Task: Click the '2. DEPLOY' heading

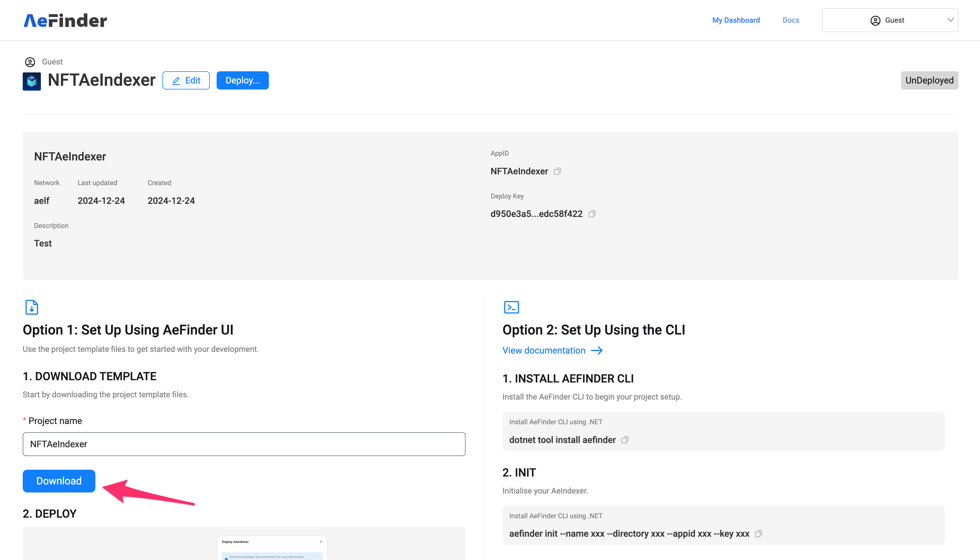Action: pos(50,514)
